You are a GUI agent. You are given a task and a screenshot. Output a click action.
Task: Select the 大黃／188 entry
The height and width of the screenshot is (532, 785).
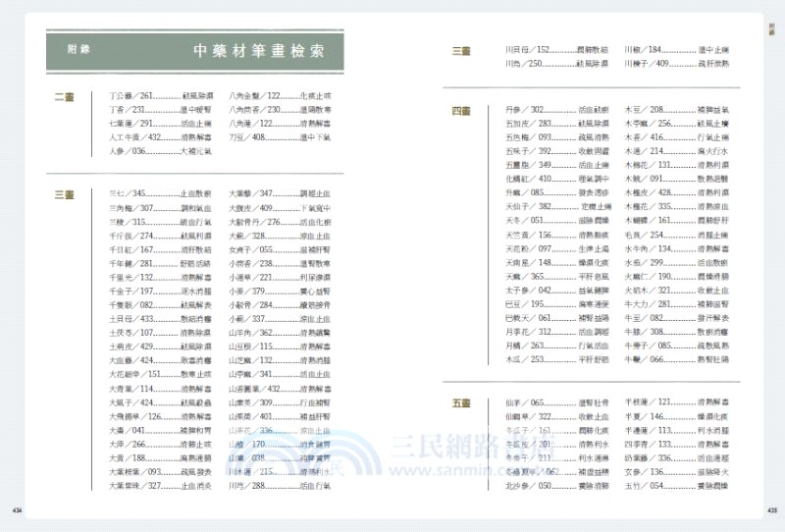161,457
